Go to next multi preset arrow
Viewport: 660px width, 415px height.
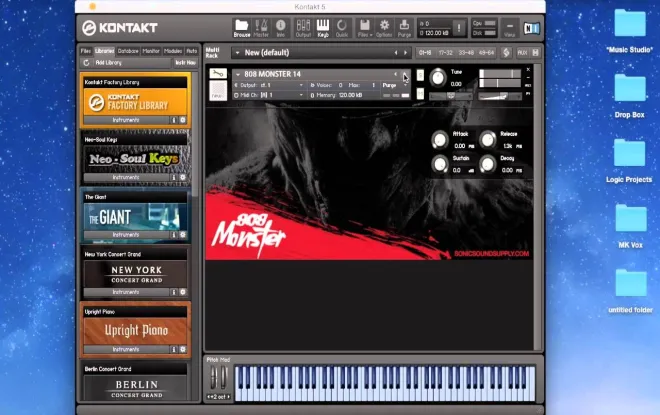click(x=406, y=53)
